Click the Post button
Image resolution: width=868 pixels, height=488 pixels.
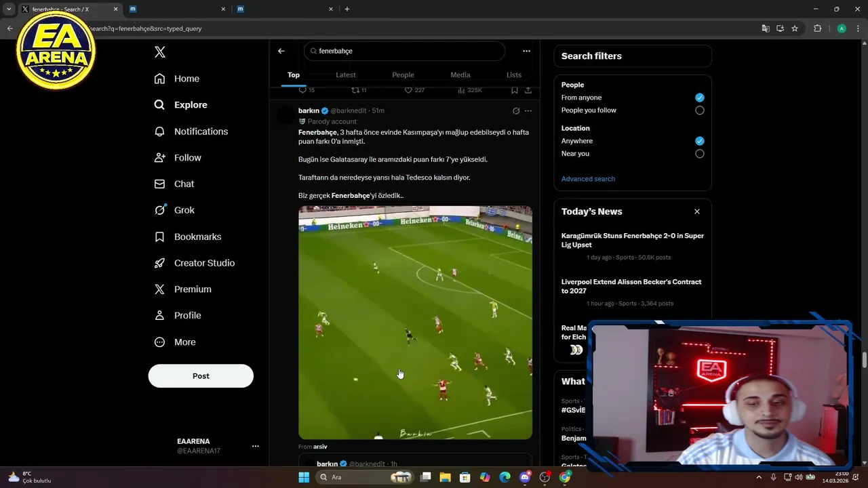(x=201, y=376)
